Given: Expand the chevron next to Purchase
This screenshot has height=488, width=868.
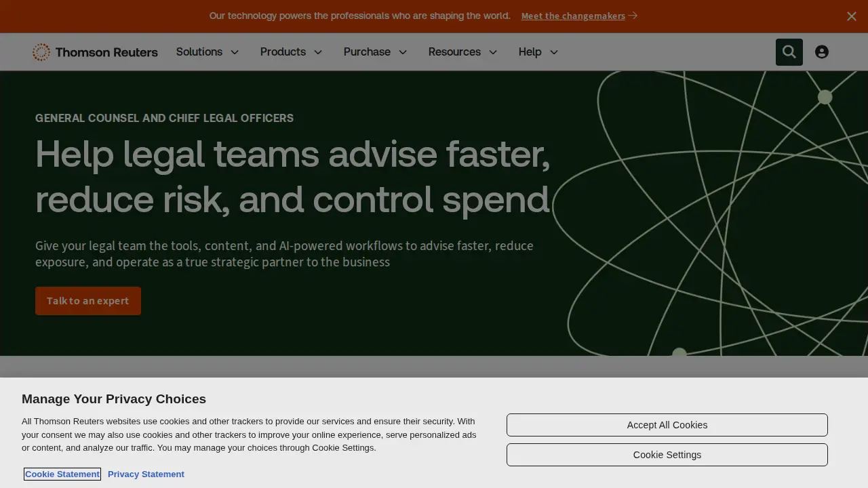Looking at the screenshot, I should tap(402, 52).
